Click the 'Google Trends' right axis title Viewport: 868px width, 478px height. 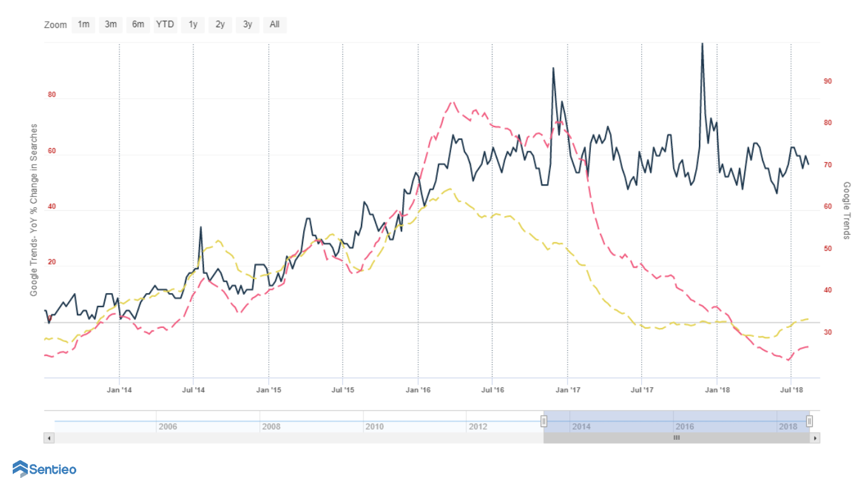click(846, 210)
